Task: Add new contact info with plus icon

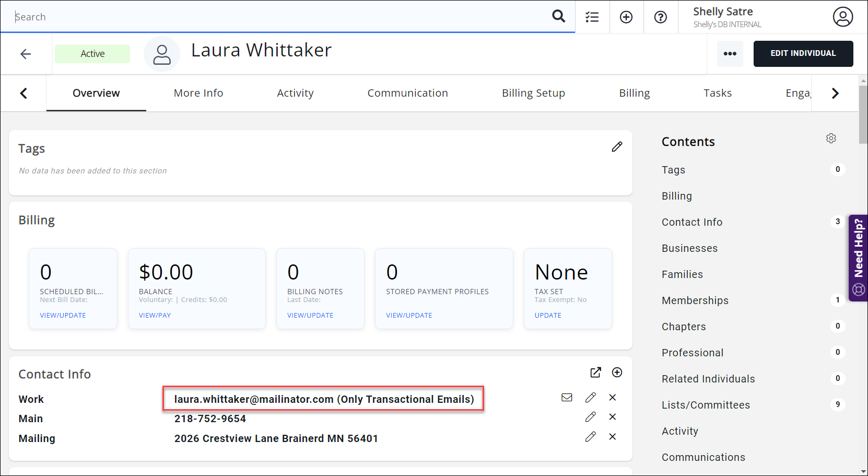Action: 617,373
